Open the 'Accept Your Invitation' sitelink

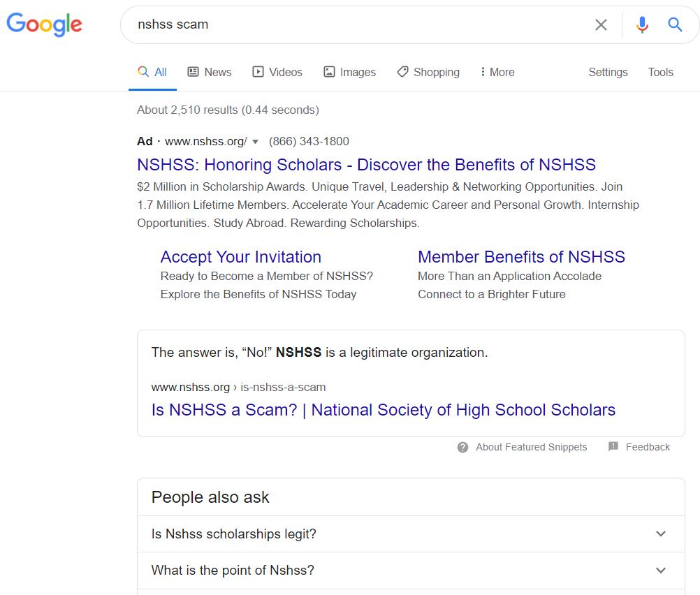point(240,257)
